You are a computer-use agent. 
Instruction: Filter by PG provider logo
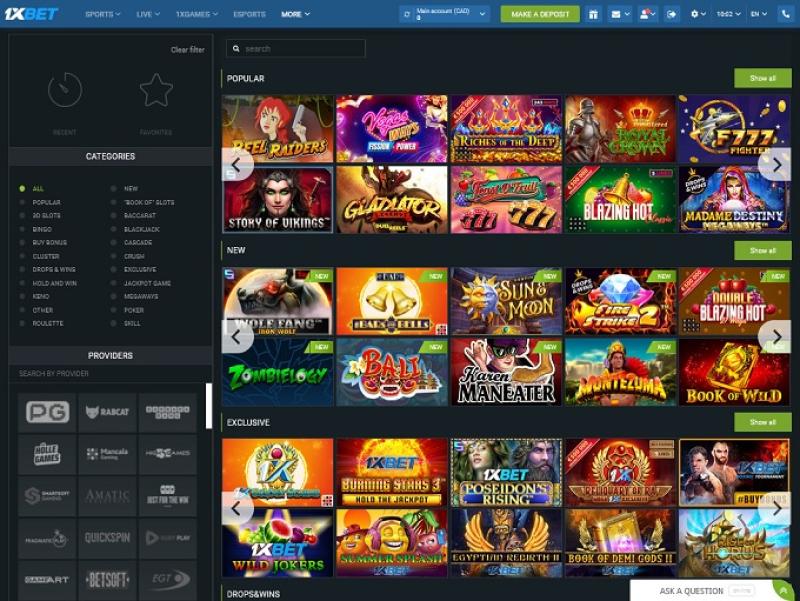tap(47, 412)
